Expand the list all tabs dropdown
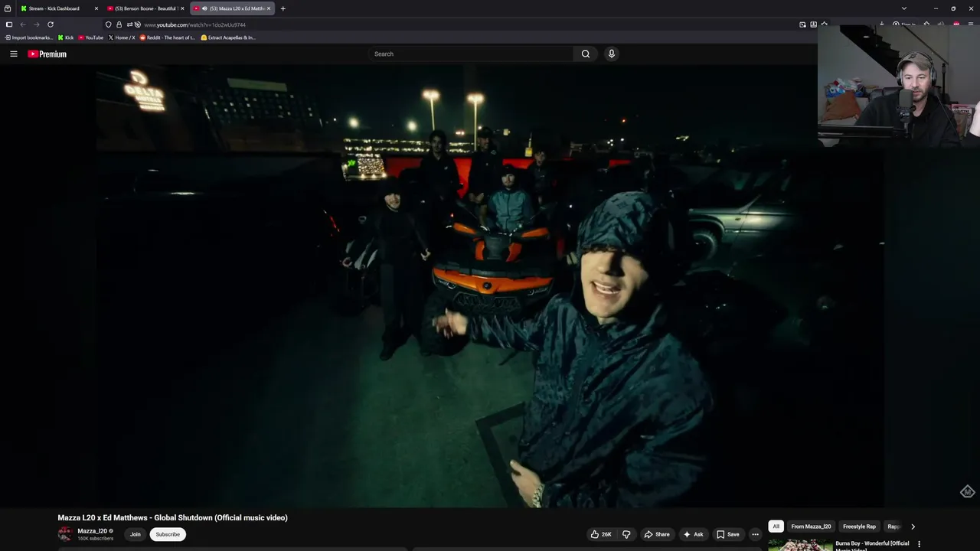Image resolution: width=980 pixels, height=551 pixels. pyautogui.click(x=904, y=8)
